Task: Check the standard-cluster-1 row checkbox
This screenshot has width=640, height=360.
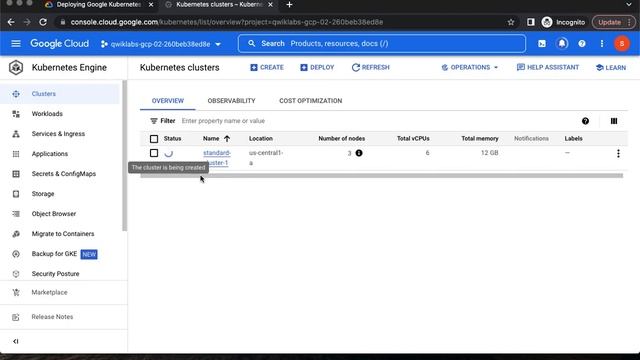Action: pyautogui.click(x=154, y=153)
